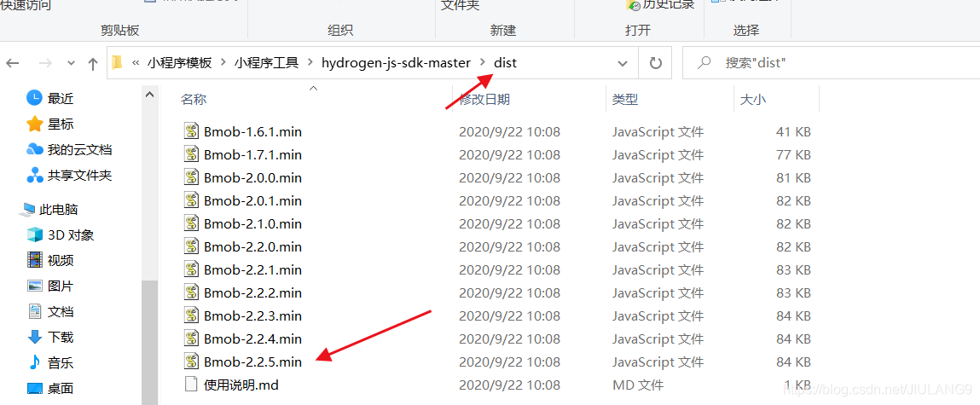Open 音乐 folder in sidebar
Viewport: 980px width, 405px height.
61,362
